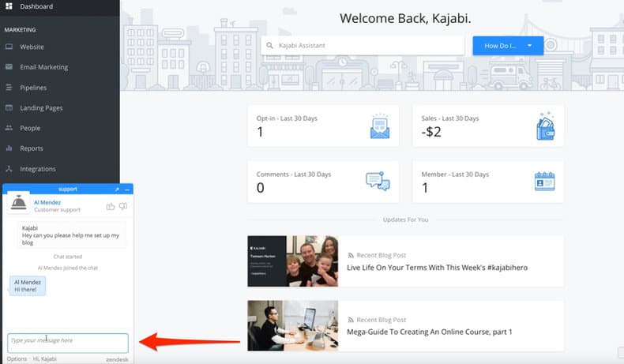This screenshot has width=624, height=364.
Task: Click the Reports bar chart icon
Action: coord(9,148)
